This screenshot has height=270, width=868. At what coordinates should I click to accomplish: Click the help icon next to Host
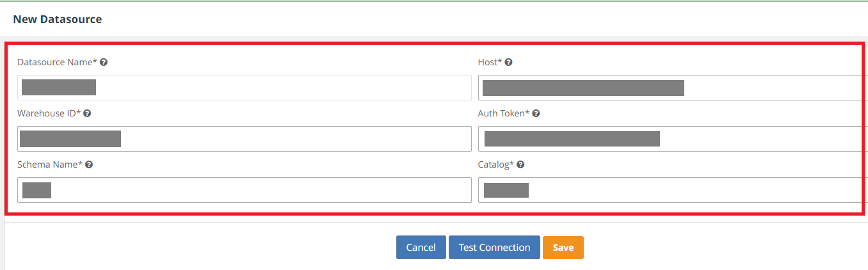(509, 63)
